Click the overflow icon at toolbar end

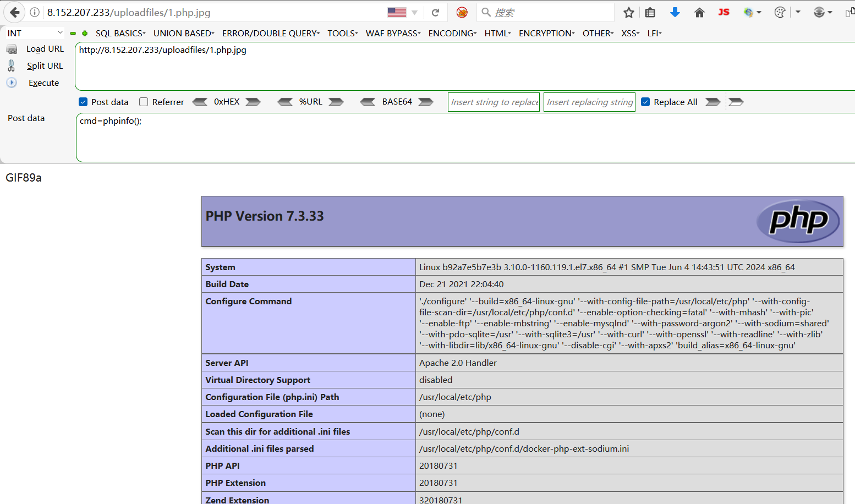850,12
